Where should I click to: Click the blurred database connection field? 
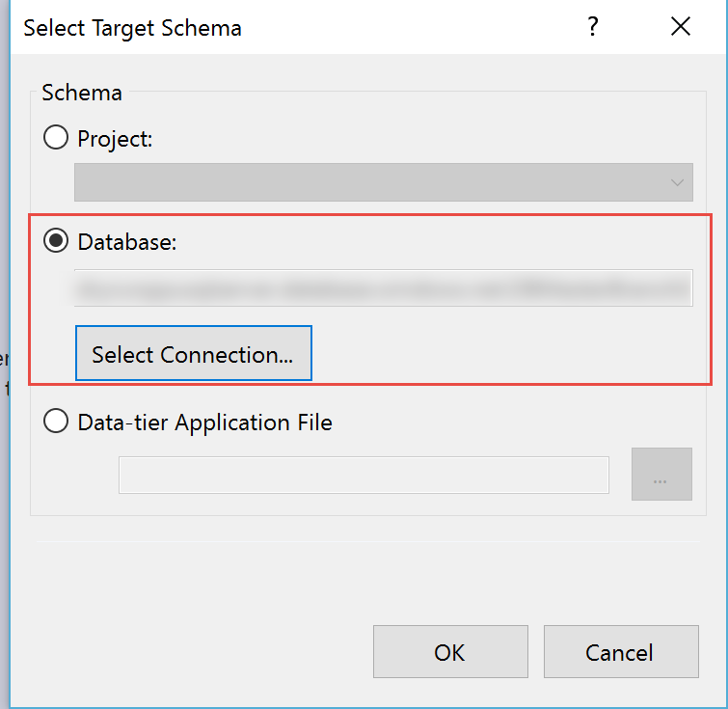(x=384, y=288)
